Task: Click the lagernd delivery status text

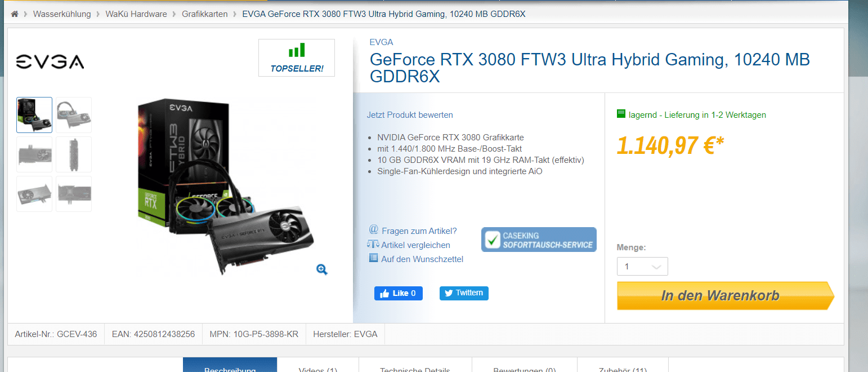Action: (697, 115)
